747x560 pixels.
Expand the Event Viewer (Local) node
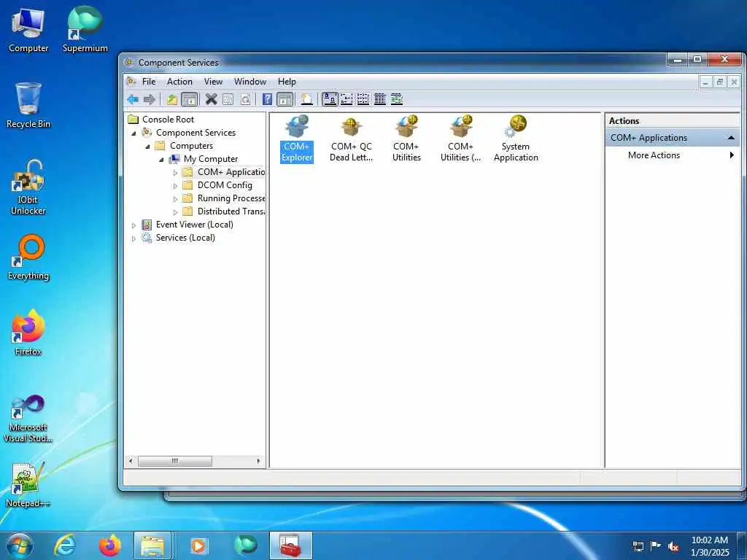pyautogui.click(x=134, y=225)
